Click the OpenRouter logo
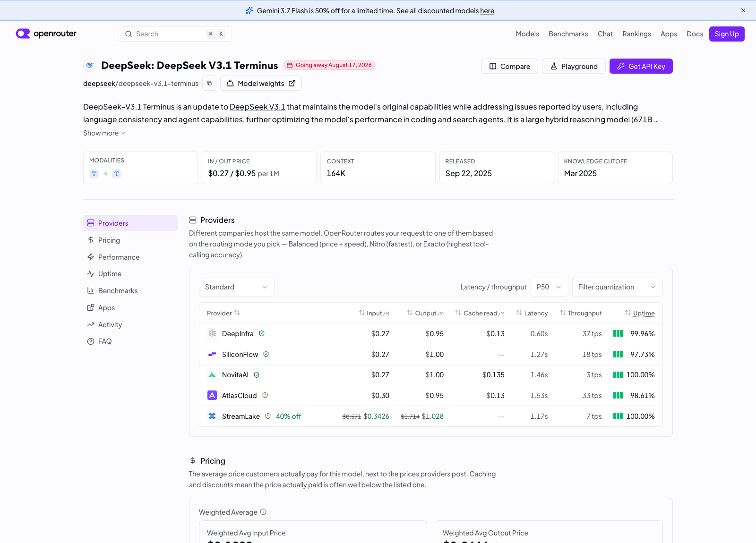The image size is (756, 543). tap(46, 34)
